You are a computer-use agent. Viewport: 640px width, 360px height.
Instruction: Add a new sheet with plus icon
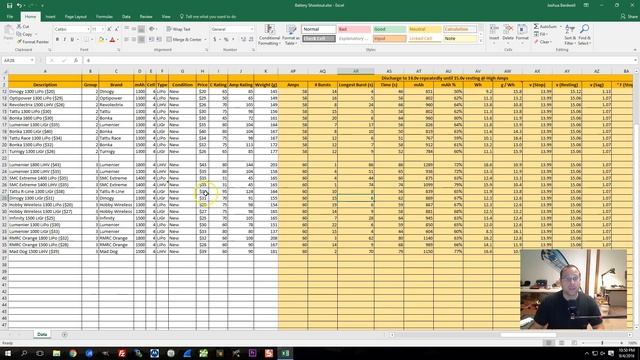(x=64, y=335)
